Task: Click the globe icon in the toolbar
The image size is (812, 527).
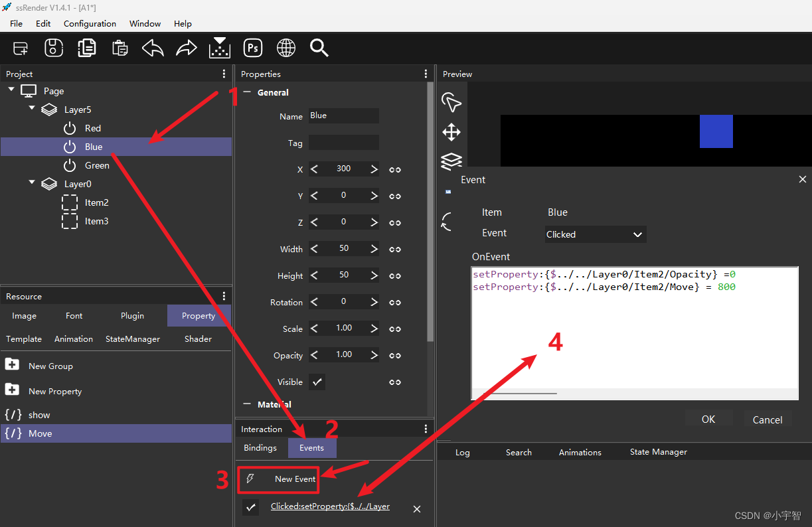Action: coord(285,47)
